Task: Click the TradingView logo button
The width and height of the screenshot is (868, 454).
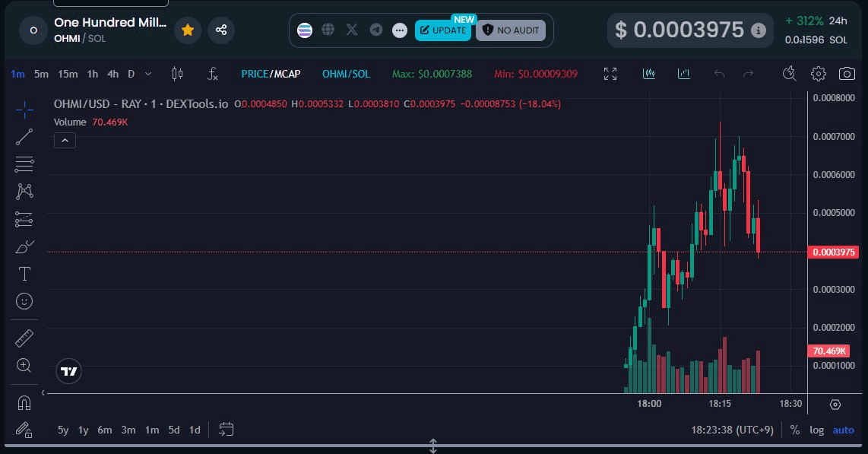Action: click(x=68, y=371)
